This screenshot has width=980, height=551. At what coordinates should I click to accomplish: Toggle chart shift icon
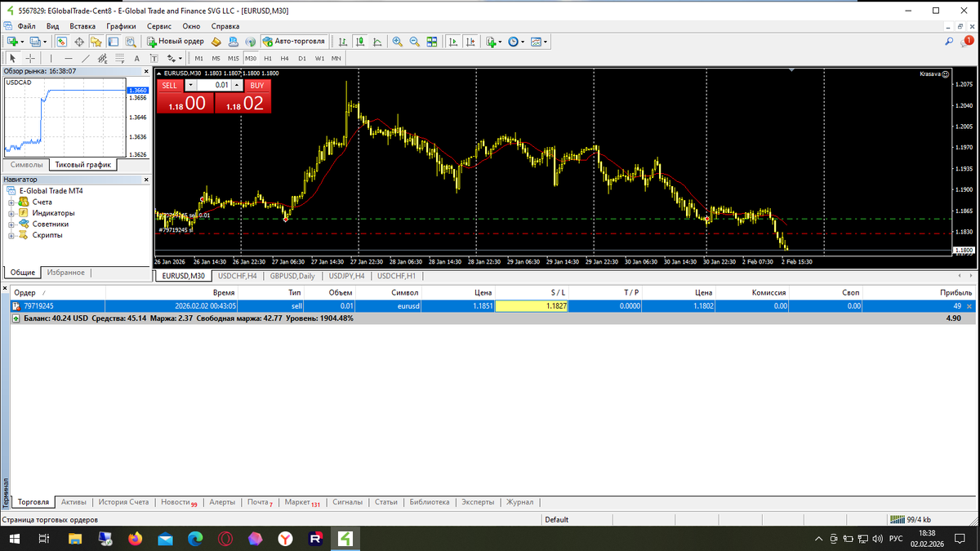[x=470, y=41]
